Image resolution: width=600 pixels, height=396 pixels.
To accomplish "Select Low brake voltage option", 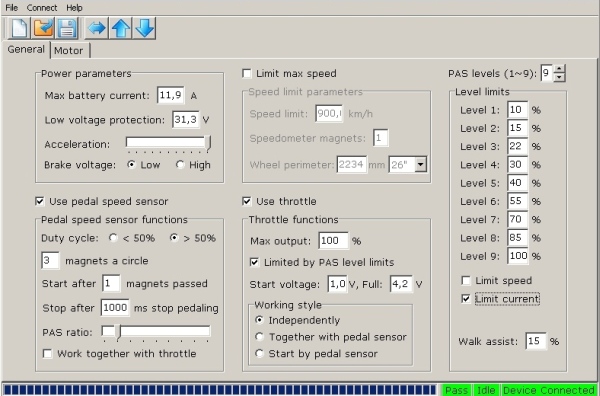I will coord(131,165).
